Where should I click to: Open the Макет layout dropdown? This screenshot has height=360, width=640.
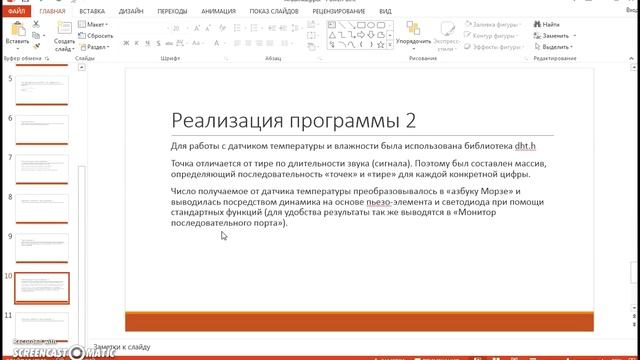[x=93, y=24]
